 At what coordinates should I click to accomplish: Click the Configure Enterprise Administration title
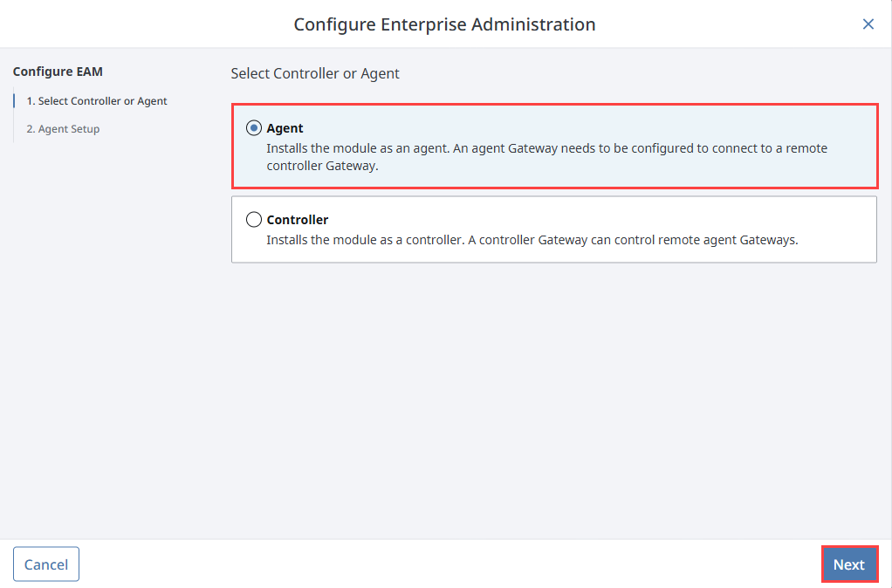click(444, 24)
